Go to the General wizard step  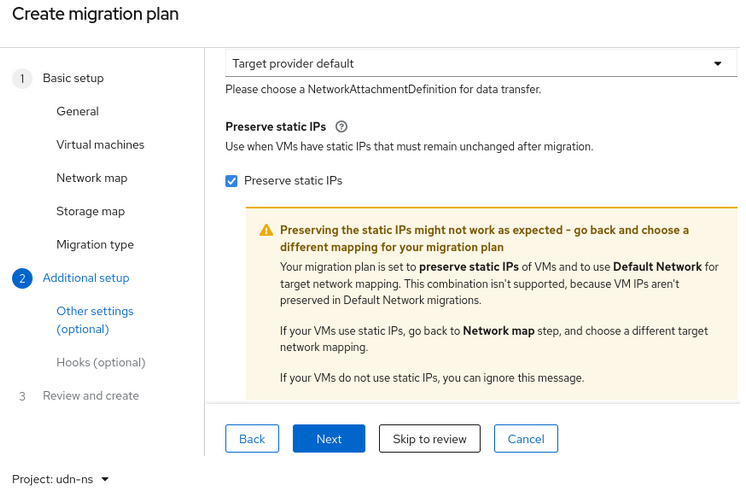point(77,111)
